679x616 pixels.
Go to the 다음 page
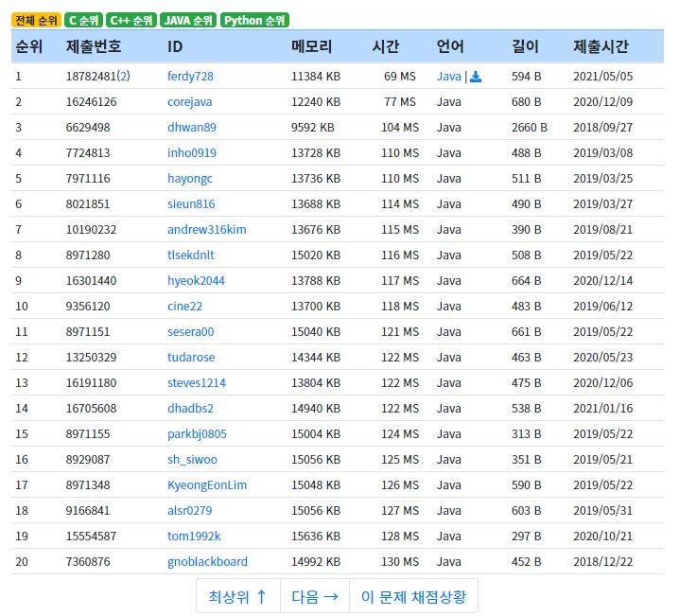point(315,596)
